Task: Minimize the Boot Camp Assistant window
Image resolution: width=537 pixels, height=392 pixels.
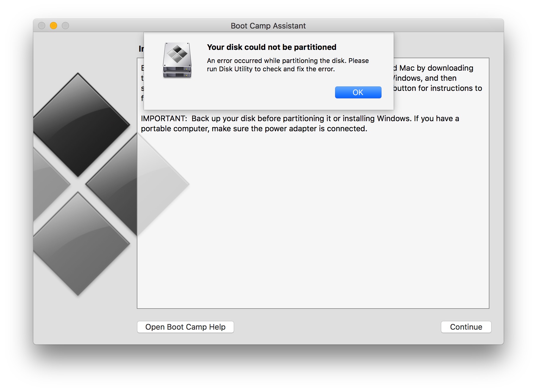Action: (x=54, y=26)
